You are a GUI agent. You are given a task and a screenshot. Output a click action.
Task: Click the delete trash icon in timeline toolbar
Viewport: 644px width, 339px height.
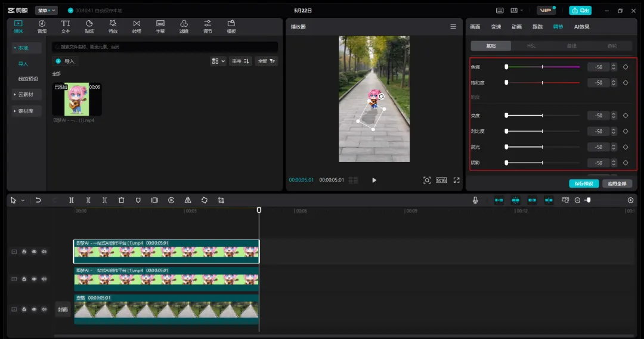[121, 200]
